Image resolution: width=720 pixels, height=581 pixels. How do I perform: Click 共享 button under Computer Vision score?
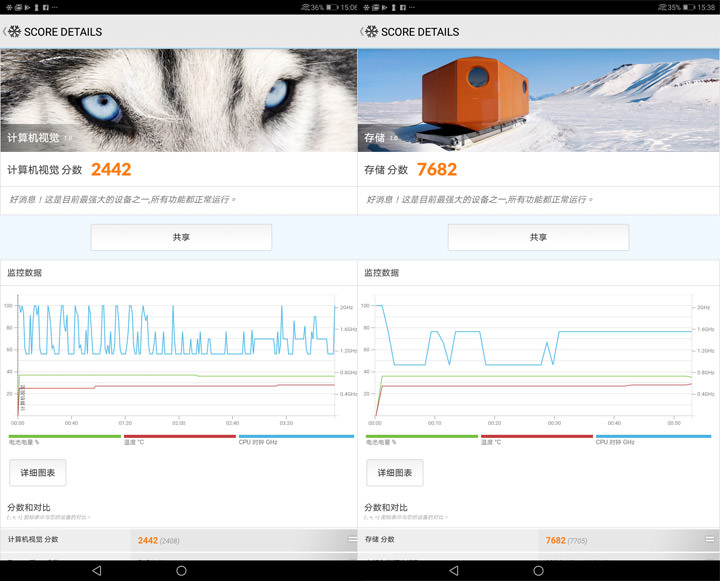click(x=181, y=237)
